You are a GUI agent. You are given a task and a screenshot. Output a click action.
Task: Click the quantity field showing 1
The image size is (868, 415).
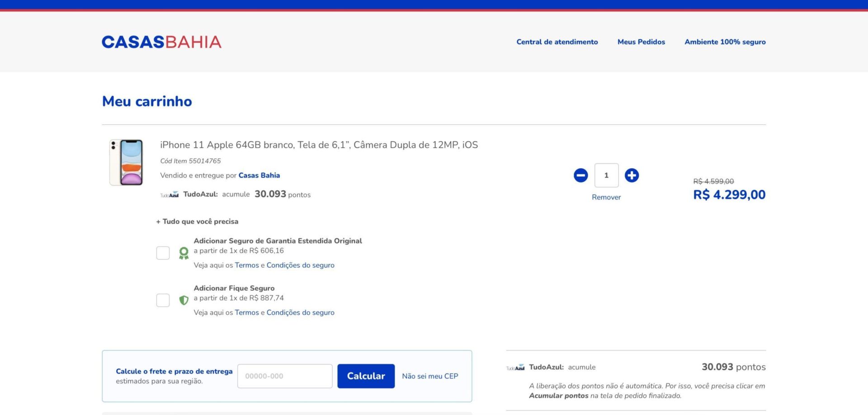point(606,175)
